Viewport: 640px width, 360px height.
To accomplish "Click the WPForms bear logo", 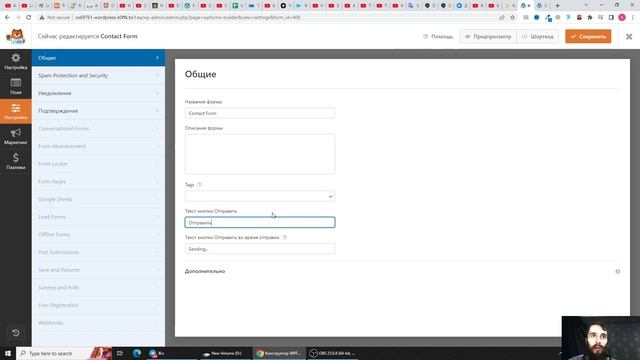I will click(16, 36).
